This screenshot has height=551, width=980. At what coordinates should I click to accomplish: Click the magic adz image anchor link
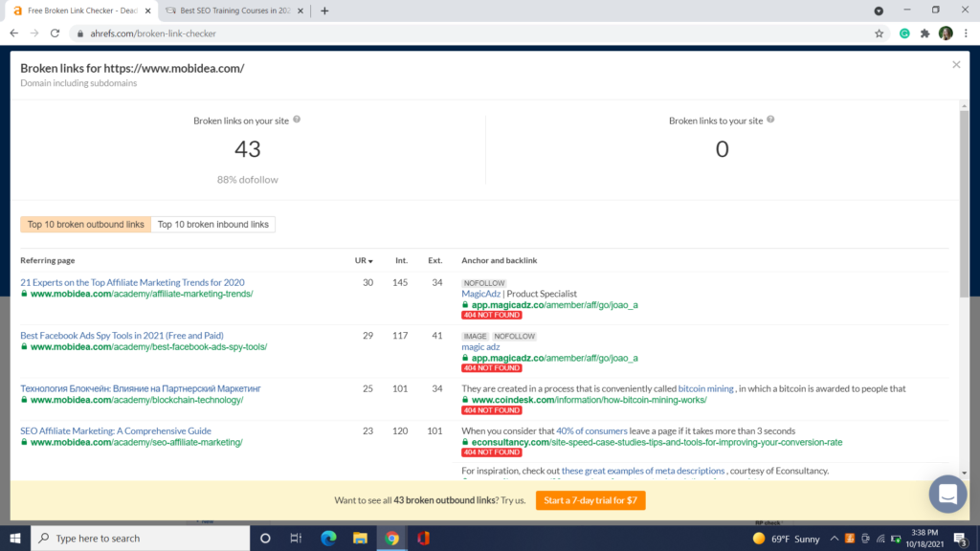tap(480, 346)
